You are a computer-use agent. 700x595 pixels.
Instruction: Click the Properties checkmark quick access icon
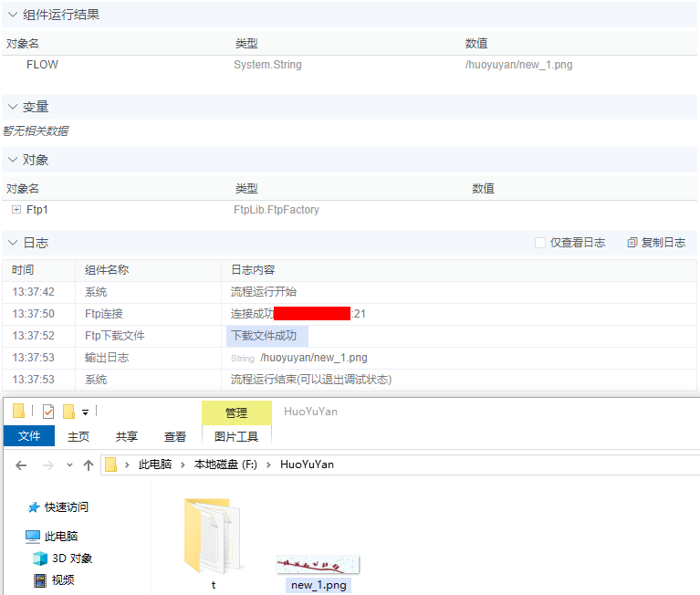[x=48, y=411]
